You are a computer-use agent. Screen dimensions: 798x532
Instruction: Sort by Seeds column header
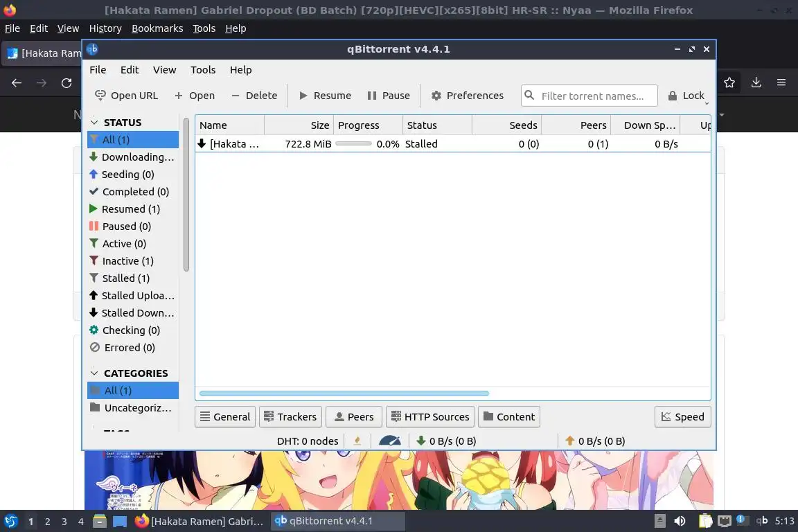[506, 125]
